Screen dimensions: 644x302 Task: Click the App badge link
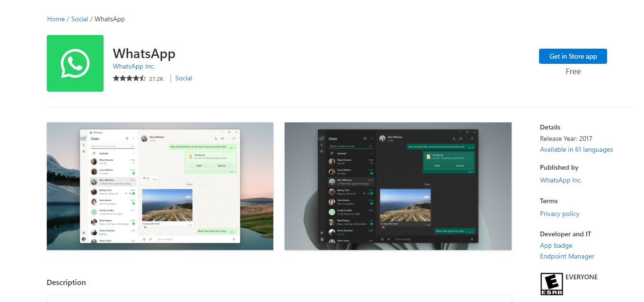[x=556, y=245]
